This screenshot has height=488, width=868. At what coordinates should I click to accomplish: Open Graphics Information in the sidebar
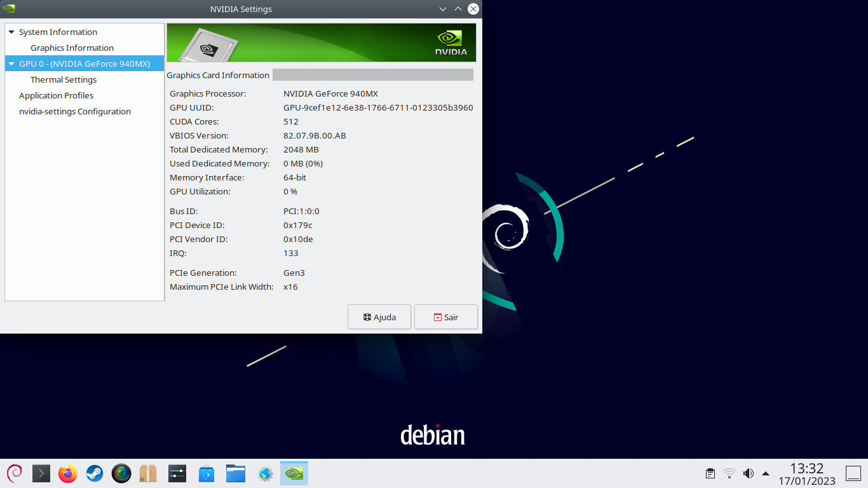72,48
